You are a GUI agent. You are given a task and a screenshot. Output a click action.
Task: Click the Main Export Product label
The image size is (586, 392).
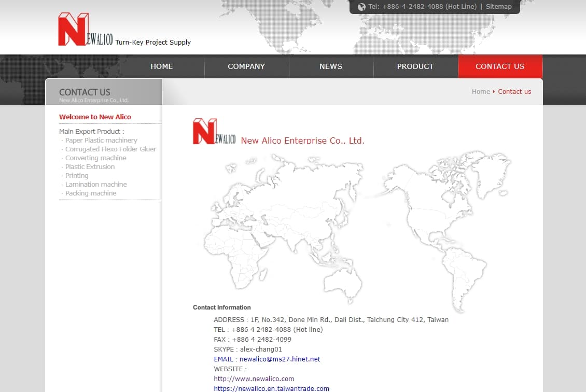point(92,132)
